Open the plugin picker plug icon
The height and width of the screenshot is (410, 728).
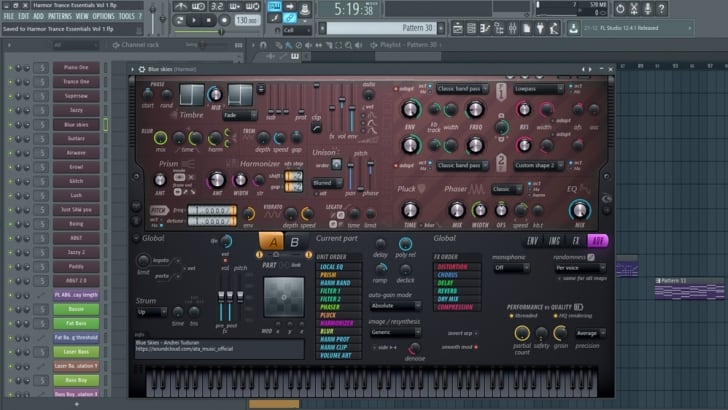click(540, 29)
